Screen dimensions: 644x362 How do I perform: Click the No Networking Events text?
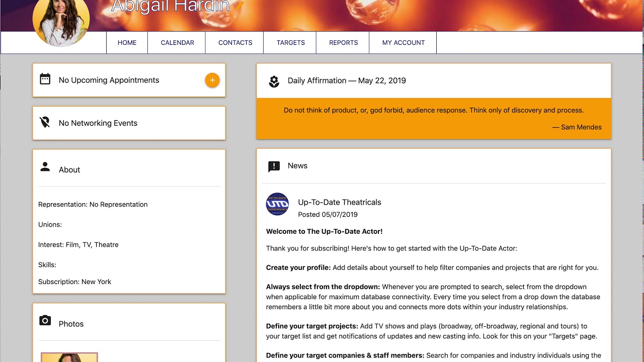click(98, 123)
